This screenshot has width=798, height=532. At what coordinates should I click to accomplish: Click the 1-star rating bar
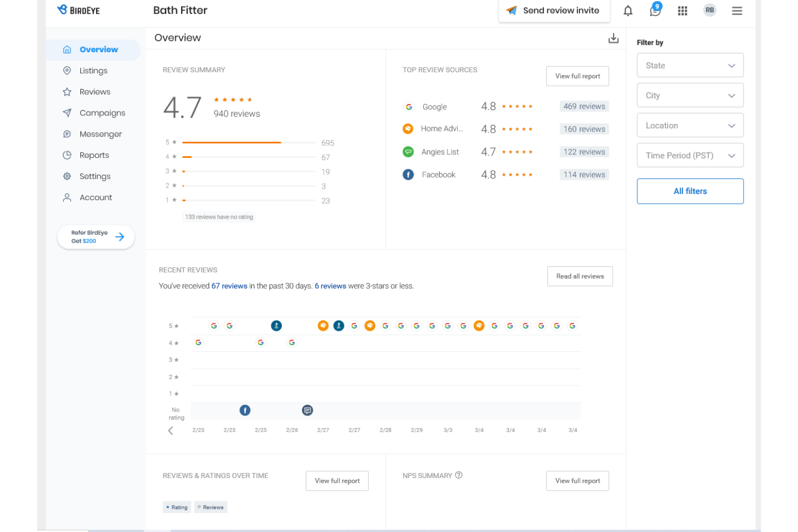click(249, 200)
